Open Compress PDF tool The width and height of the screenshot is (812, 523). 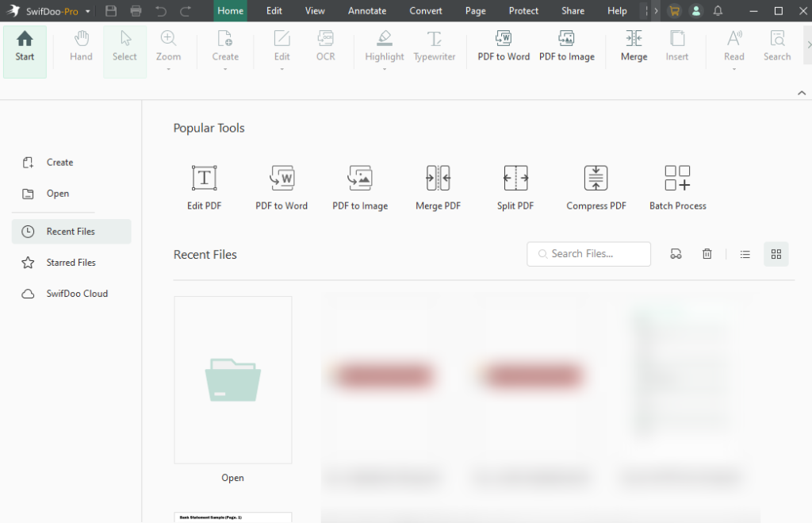click(596, 187)
